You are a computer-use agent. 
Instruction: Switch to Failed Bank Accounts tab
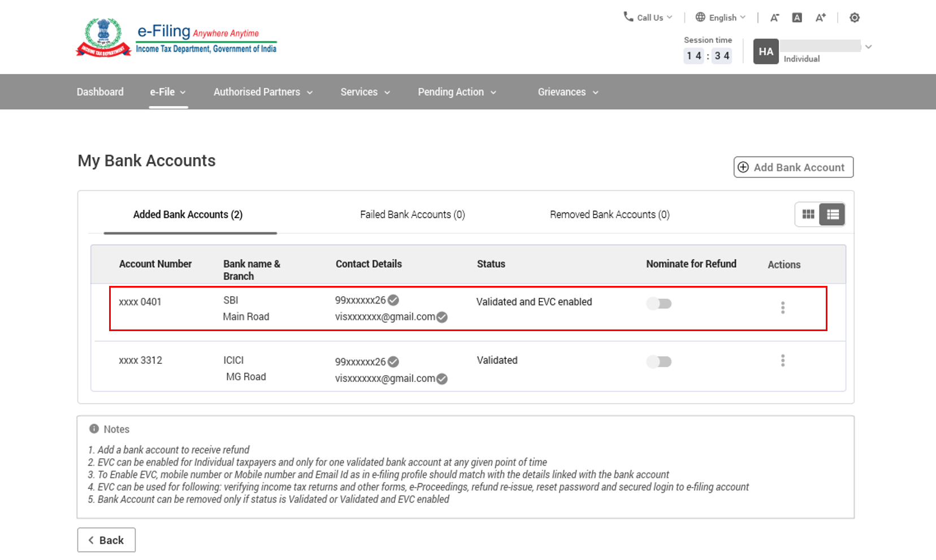(412, 215)
